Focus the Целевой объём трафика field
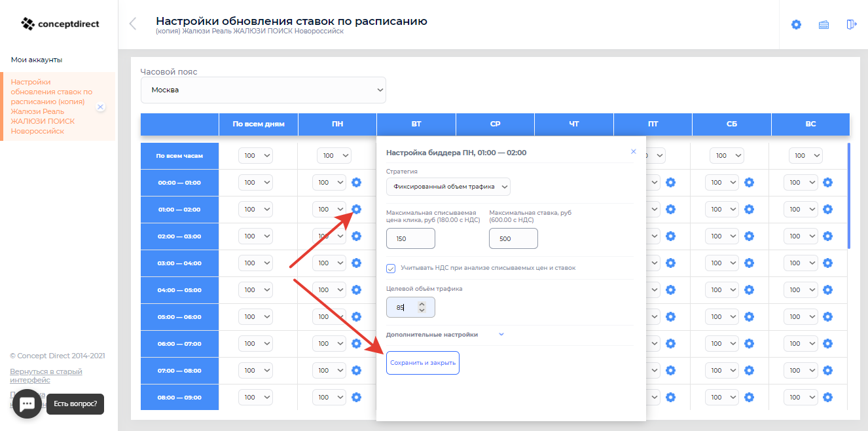This screenshot has width=868, height=431. (x=410, y=307)
